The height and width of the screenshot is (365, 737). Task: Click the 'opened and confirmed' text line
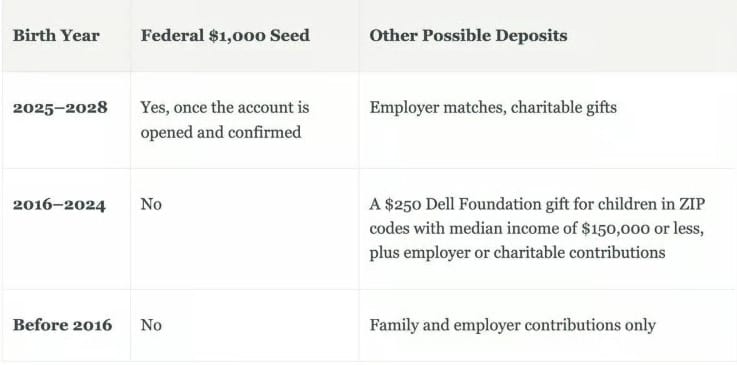[221, 132]
